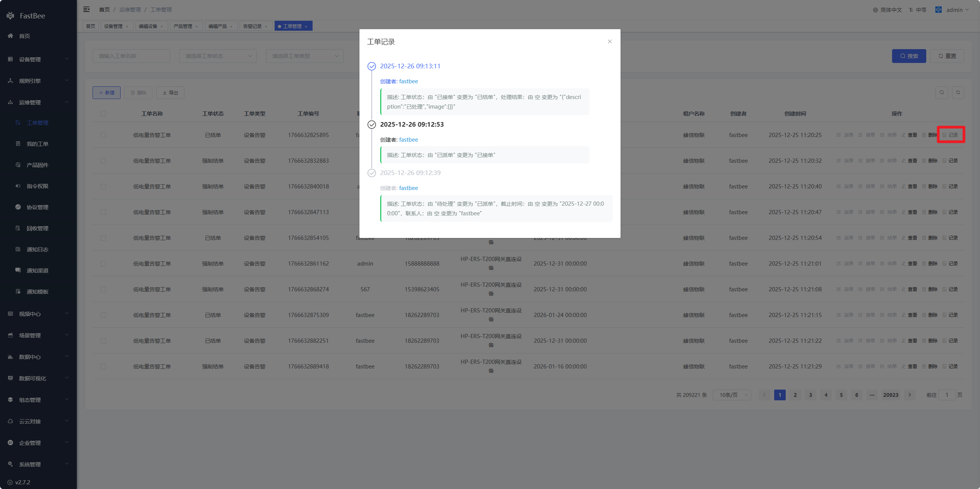
Task: Click the table refresh icon button
Action: (958, 93)
